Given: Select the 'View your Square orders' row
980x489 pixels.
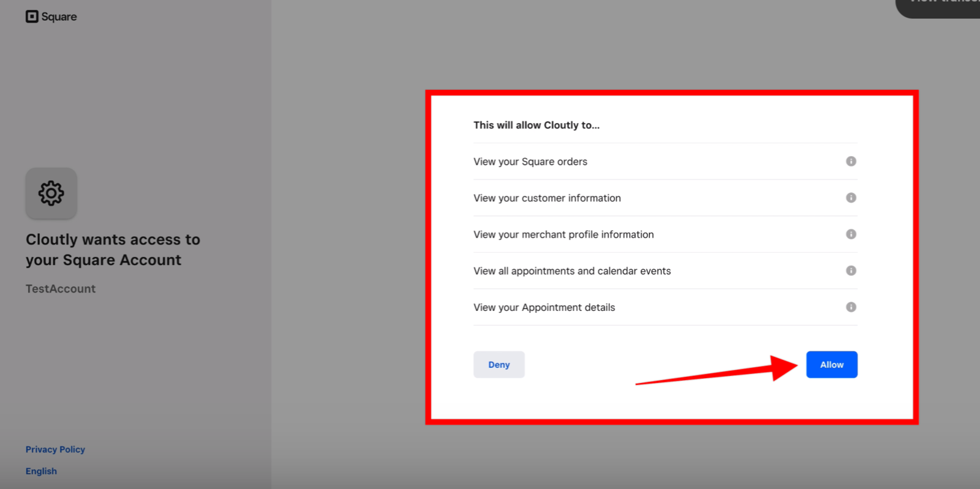Looking at the screenshot, I should (x=530, y=162).
